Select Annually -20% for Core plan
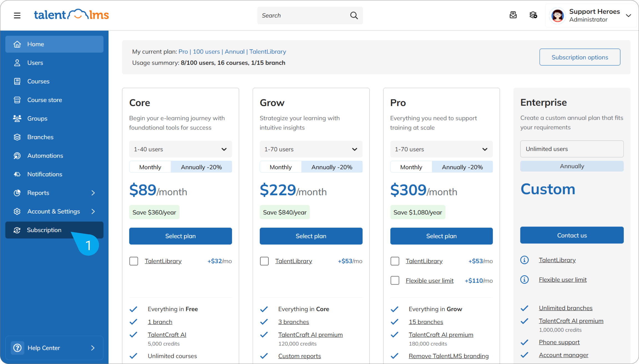Image resolution: width=639 pixels, height=364 pixels. (x=201, y=167)
